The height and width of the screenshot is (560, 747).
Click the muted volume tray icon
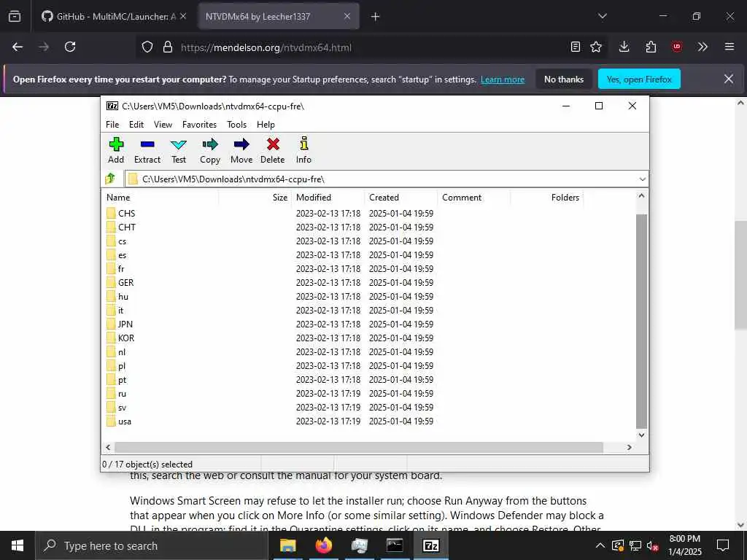(x=652, y=545)
